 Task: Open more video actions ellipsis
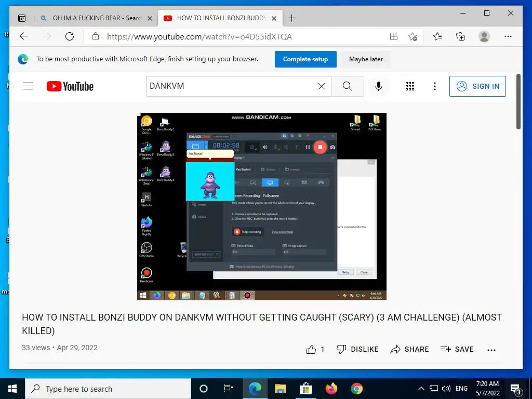tap(491, 350)
